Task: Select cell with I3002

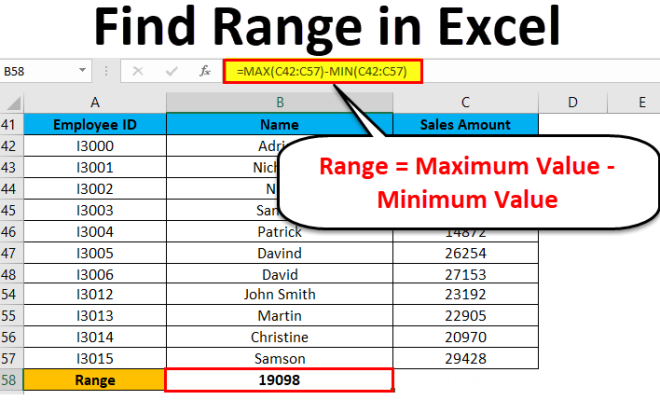Action: point(95,189)
